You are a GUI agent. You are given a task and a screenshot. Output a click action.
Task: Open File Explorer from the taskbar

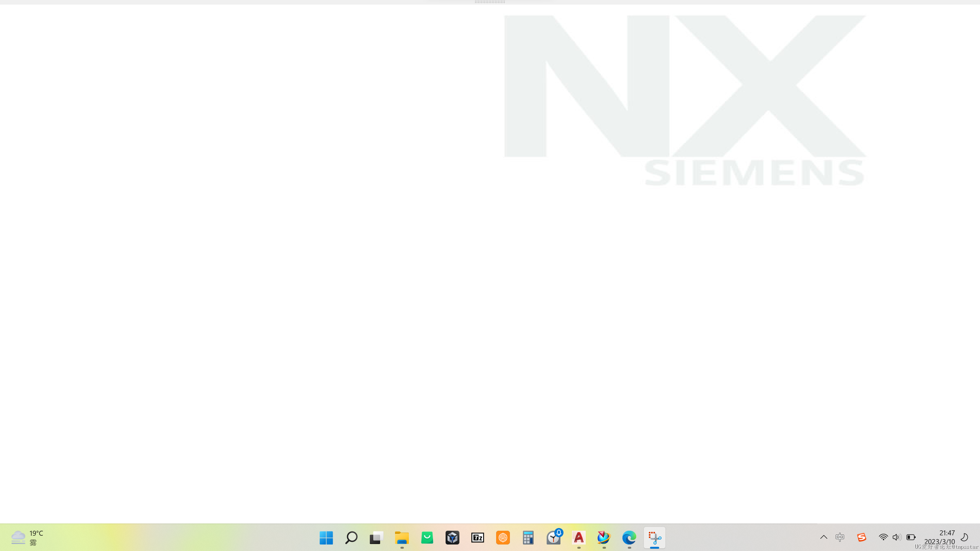tap(402, 538)
